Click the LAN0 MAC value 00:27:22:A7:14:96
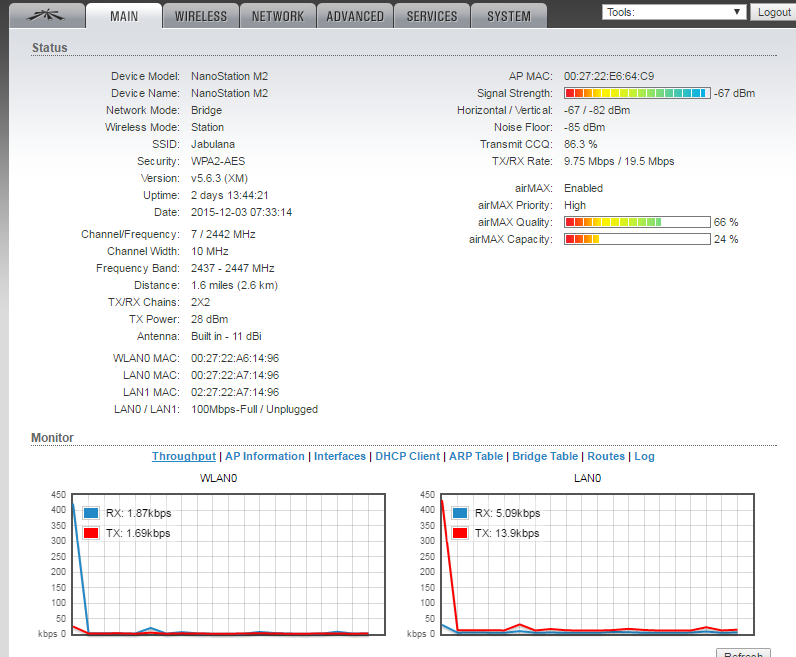Image resolution: width=796 pixels, height=657 pixels. click(x=235, y=375)
